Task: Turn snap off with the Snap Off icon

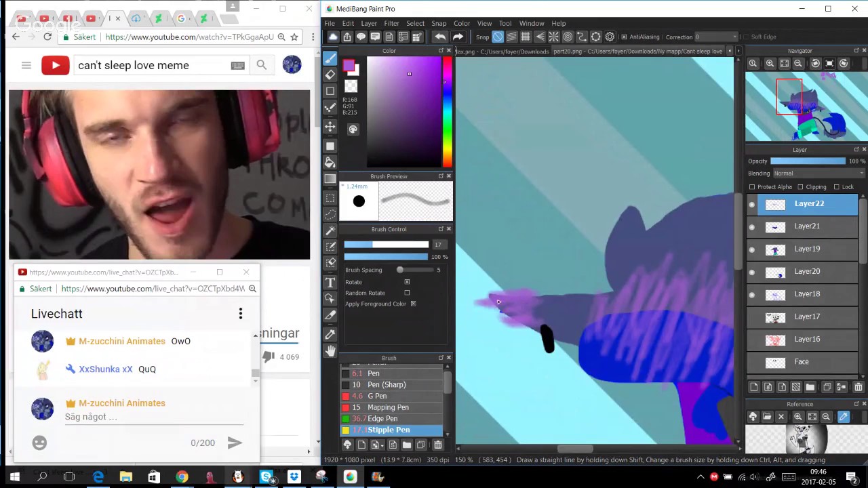Action: [x=498, y=37]
